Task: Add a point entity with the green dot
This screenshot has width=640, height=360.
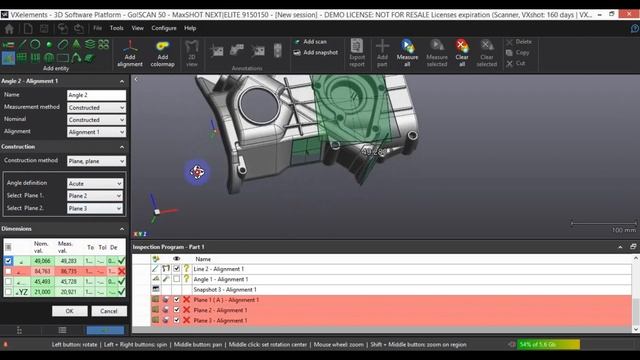Action: point(49,44)
